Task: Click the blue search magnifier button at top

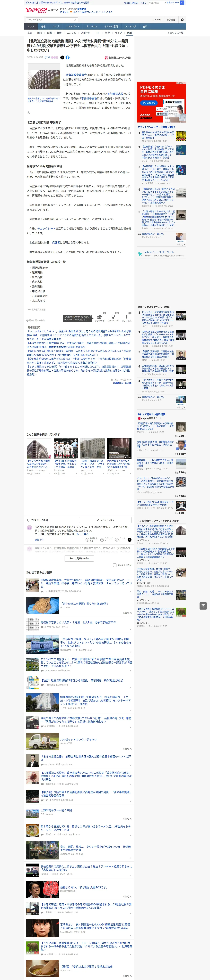Action: pos(182,3)
